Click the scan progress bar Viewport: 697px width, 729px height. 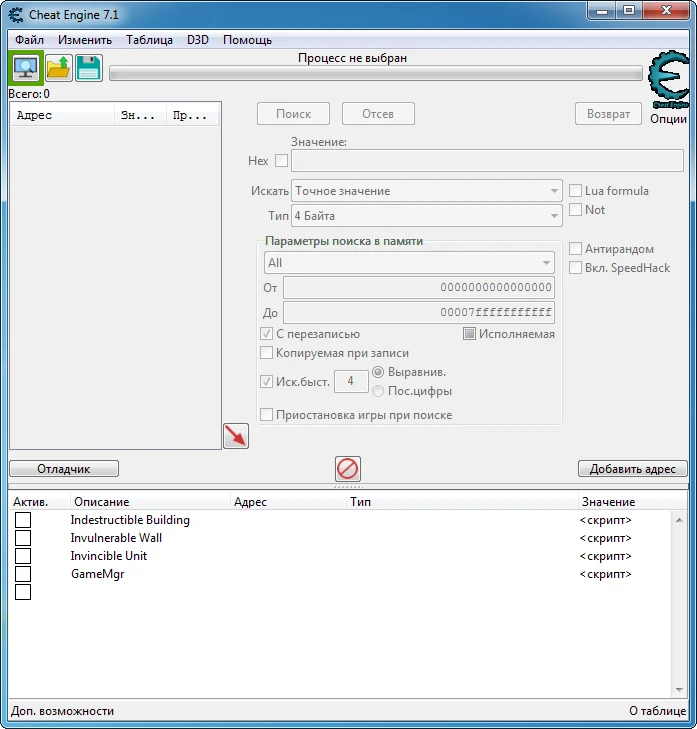376,73
